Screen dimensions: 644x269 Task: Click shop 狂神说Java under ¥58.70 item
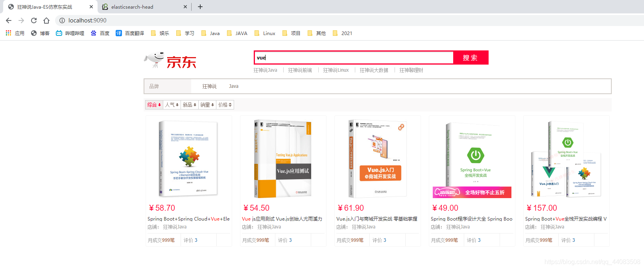tap(175, 227)
